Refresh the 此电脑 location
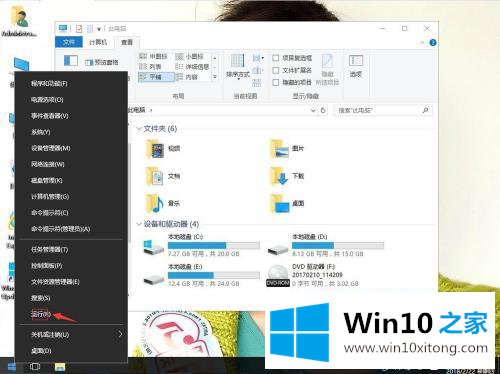Screen dimensions: 500x374 click(323, 110)
